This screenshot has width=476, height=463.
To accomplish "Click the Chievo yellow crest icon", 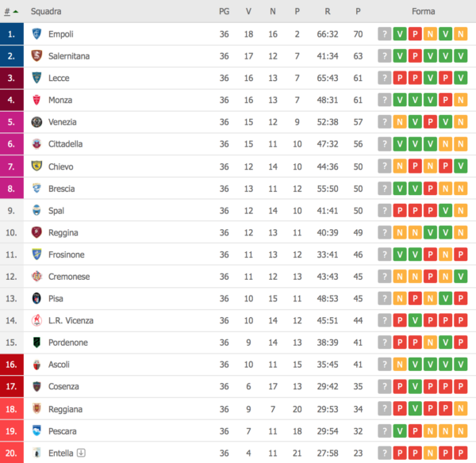I will (36, 166).
